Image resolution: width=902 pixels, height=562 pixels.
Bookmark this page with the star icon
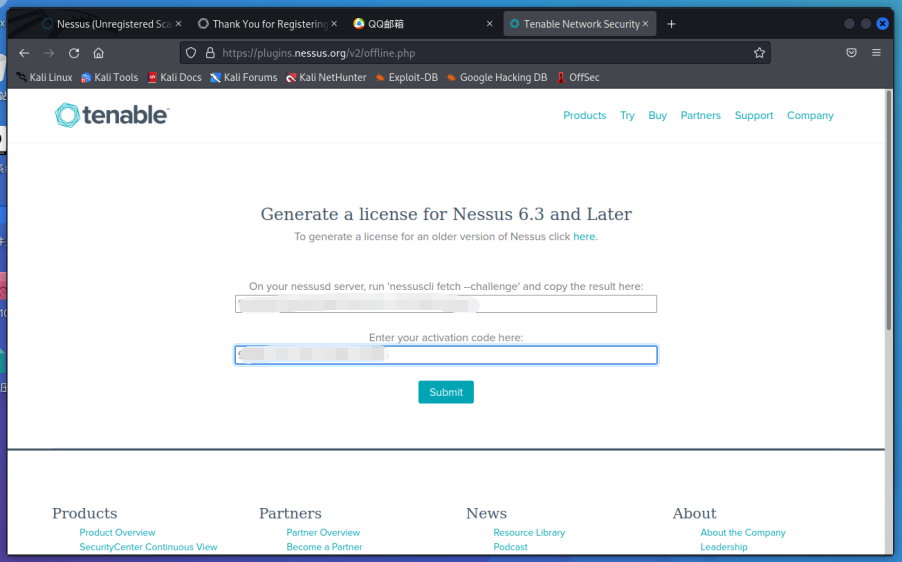(759, 53)
